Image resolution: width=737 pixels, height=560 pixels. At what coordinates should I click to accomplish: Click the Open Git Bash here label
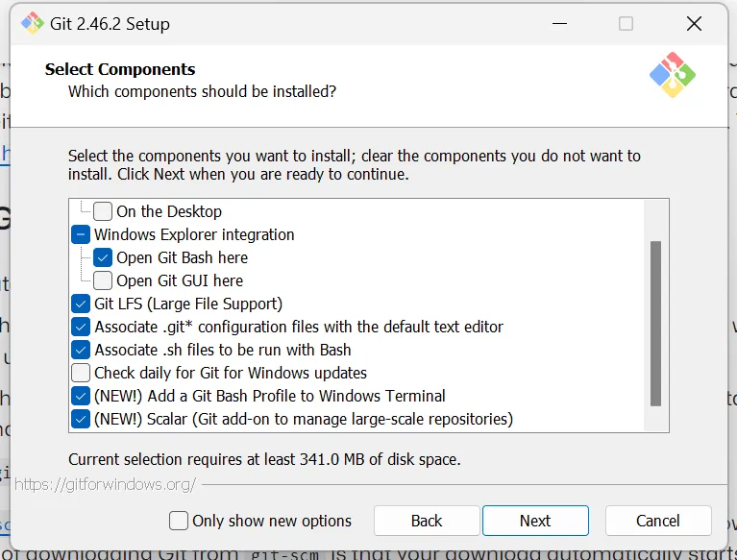[183, 257]
